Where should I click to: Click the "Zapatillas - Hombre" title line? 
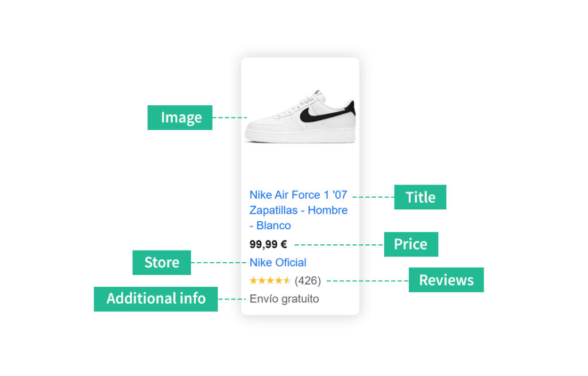(x=299, y=210)
